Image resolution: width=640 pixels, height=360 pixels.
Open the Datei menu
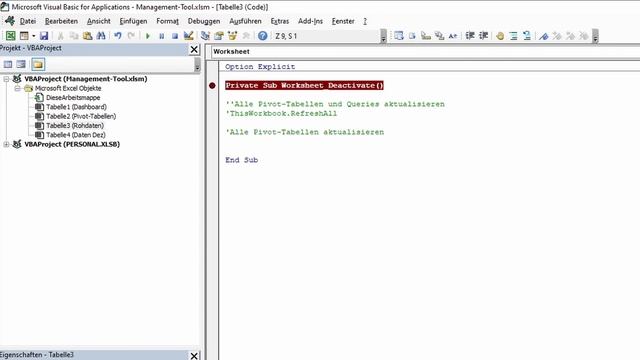coord(28,21)
